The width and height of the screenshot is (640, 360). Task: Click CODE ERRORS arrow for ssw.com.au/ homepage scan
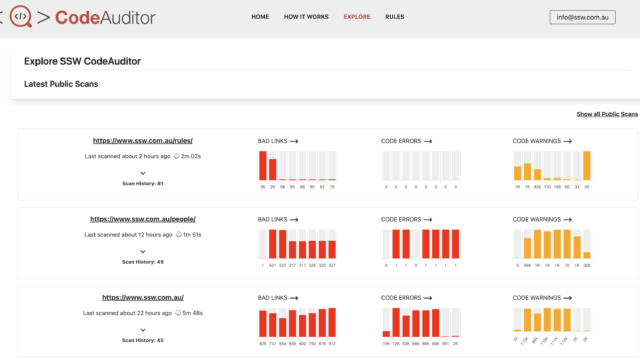[428, 298]
